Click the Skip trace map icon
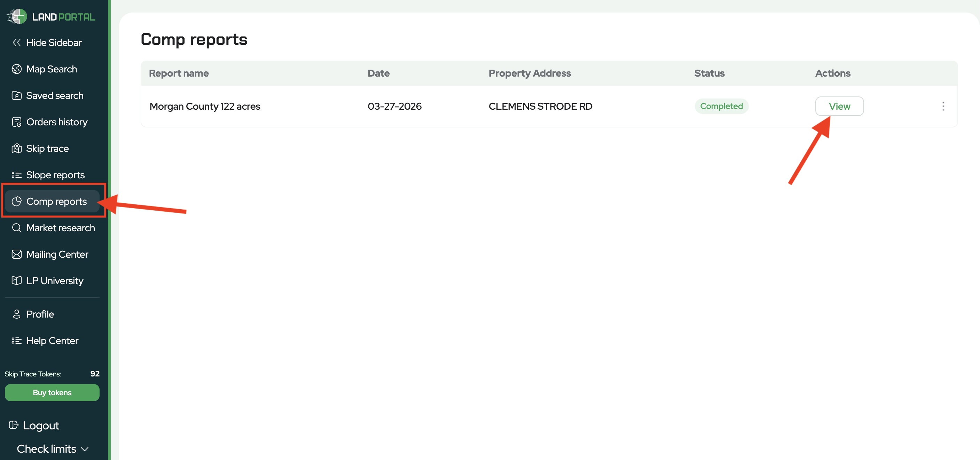This screenshot has height=460, width=980. coord(16,148)
